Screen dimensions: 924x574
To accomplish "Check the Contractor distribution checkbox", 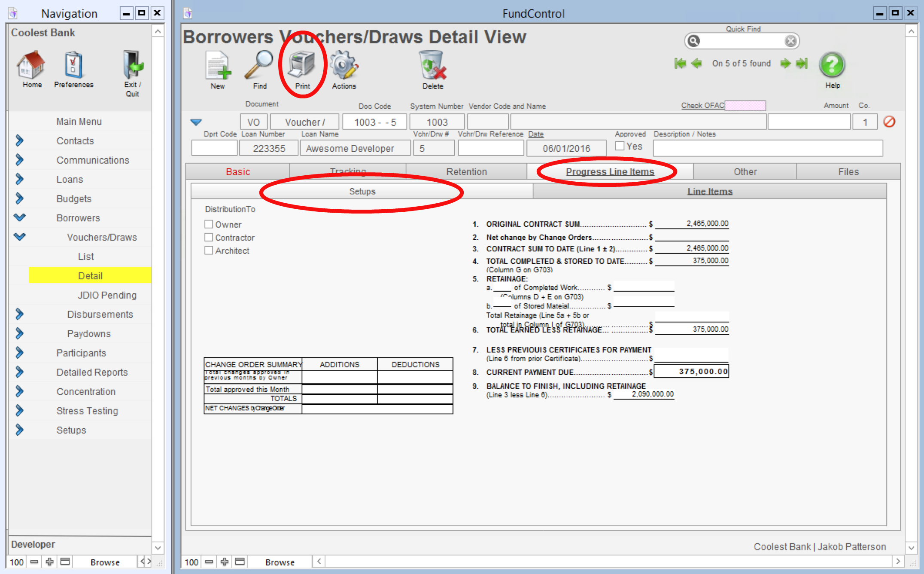I will click(209, 237).
